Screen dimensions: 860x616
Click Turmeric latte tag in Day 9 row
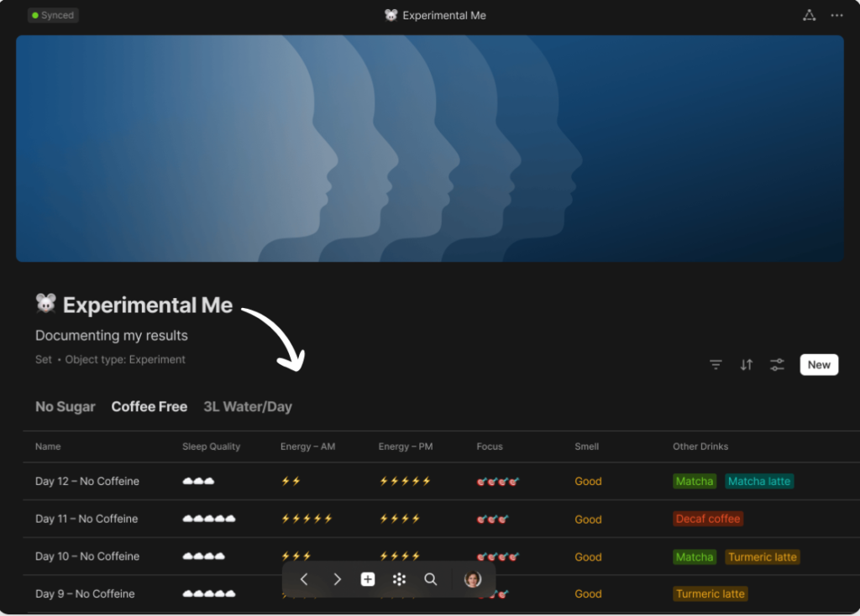point(711,593)
